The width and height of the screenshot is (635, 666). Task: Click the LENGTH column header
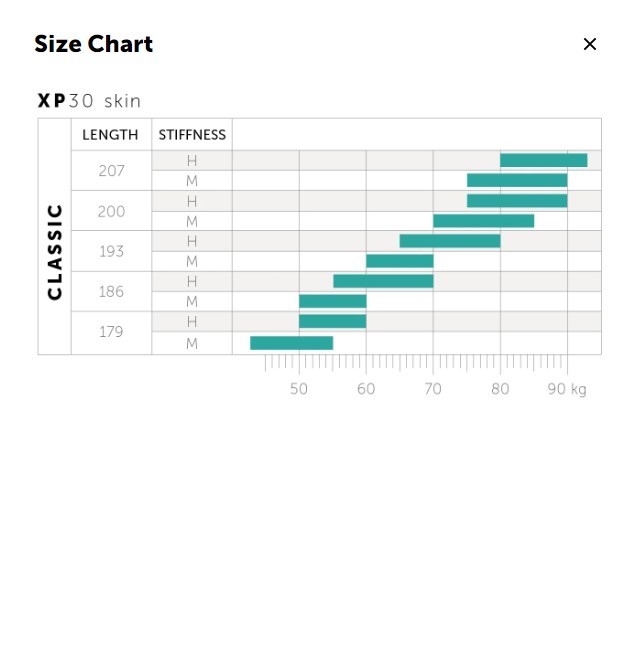(x=110, y=135)
